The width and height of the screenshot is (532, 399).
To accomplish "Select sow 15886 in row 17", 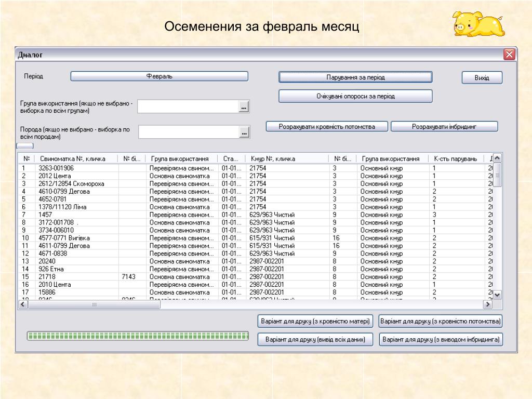I will (47, 292).
